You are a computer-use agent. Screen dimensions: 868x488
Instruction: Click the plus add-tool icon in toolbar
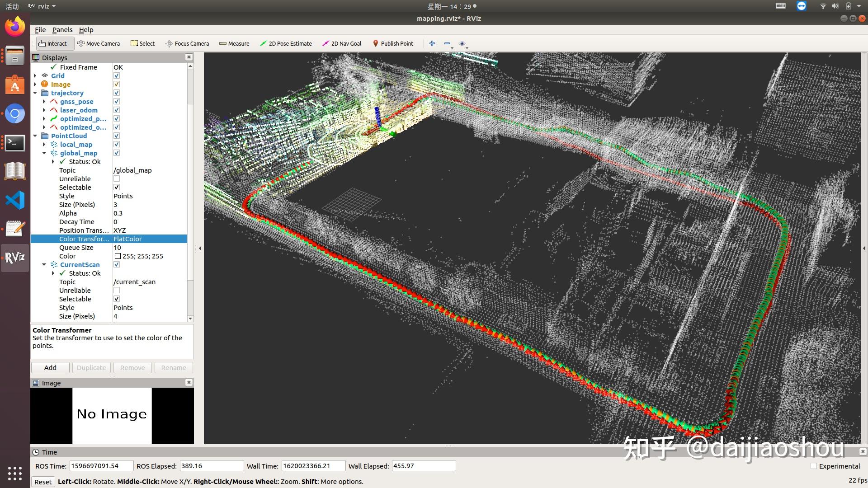click(432, 43)
